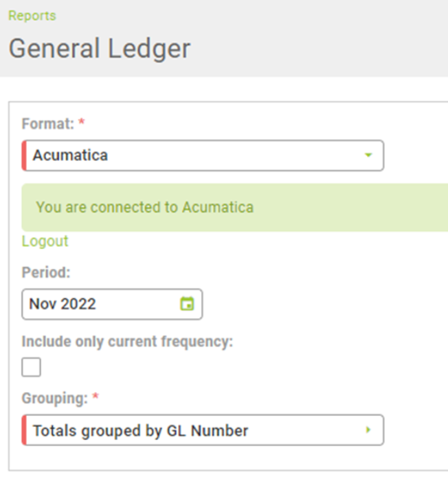
Task: Click the General Ledger page heading
Action: click(99, 49)
